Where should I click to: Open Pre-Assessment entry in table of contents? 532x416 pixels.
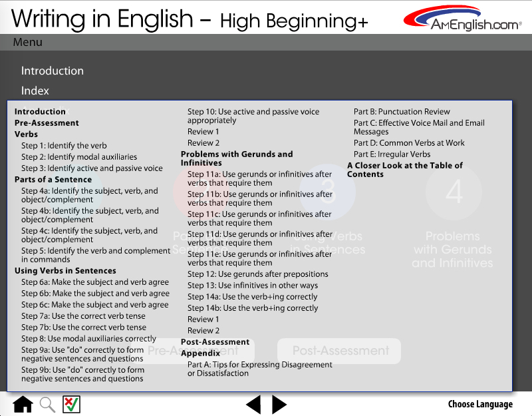click(x=47, y=123)
